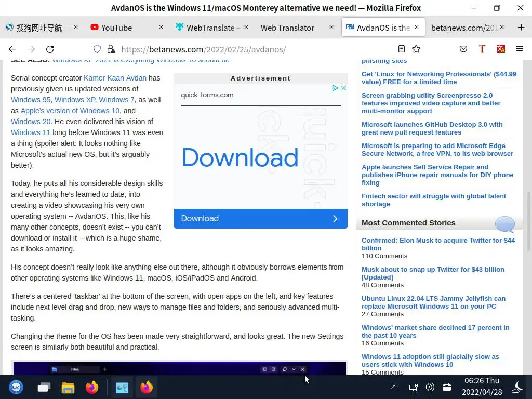Bookmark this page with the star
The image size is (532, 399).
pos(416,49)
